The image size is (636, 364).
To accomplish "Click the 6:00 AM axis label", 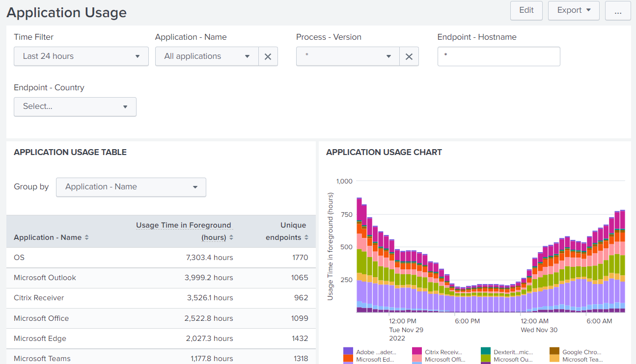I will coord(600,321).
